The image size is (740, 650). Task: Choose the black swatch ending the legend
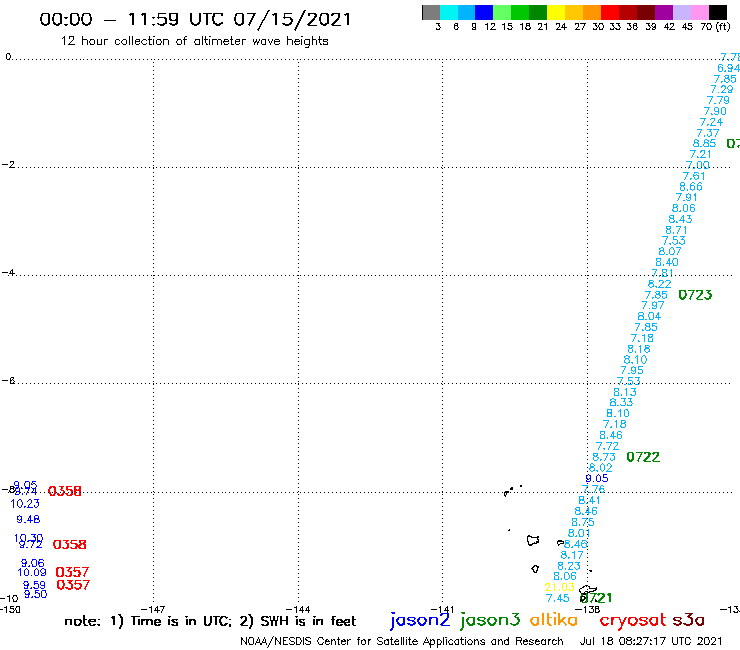pos(718,12)
